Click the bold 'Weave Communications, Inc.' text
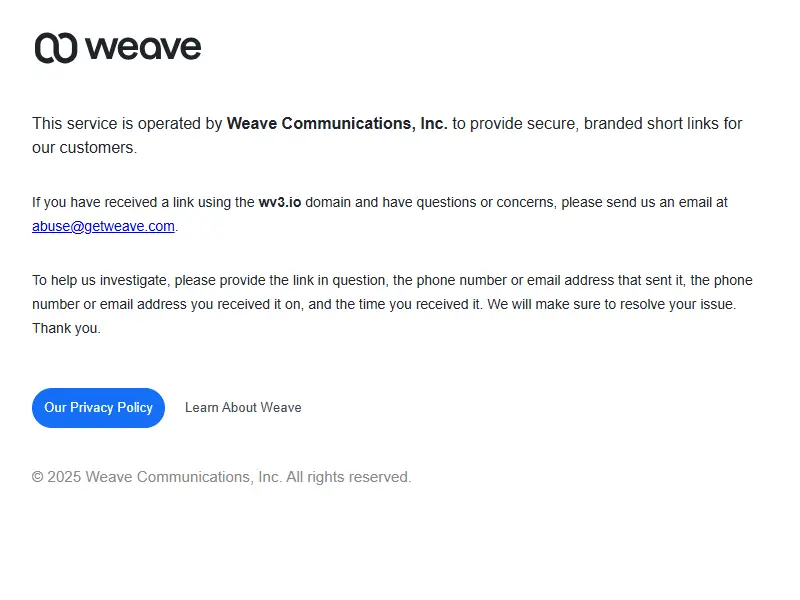The width and height of the screenshot is (800, 600). tap(337, 123)
